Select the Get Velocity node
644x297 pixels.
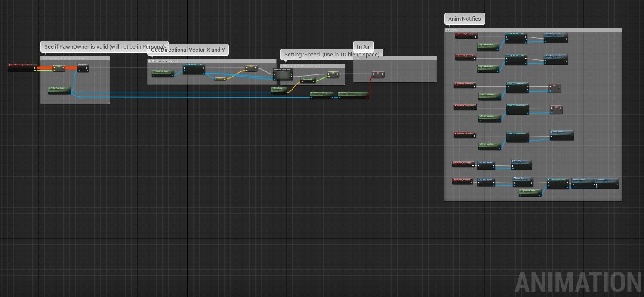(x=279, y=90)
